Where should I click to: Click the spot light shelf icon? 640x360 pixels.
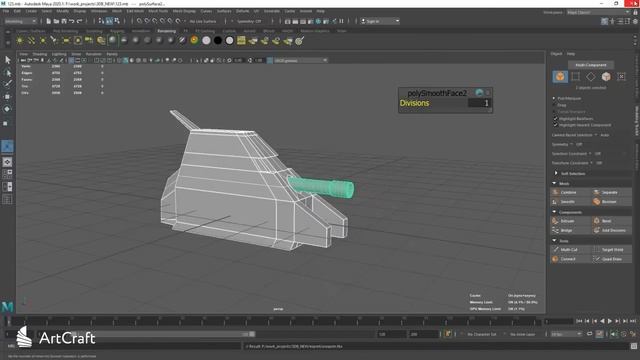(54, 40)
